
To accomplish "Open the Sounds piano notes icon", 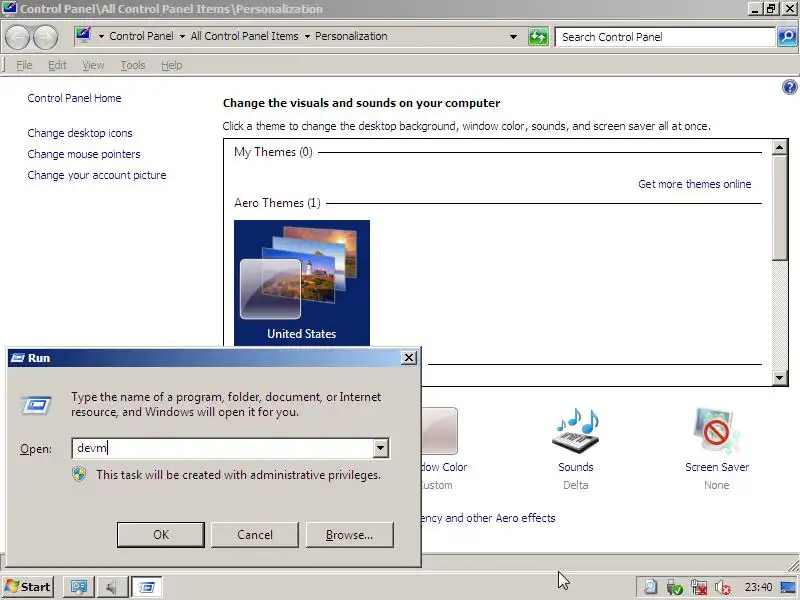I will (576, 431).
